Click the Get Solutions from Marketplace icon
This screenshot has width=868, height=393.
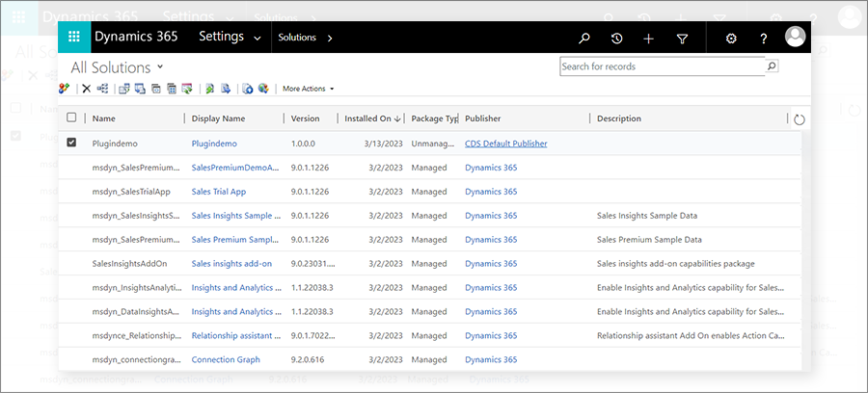[263, 89]
